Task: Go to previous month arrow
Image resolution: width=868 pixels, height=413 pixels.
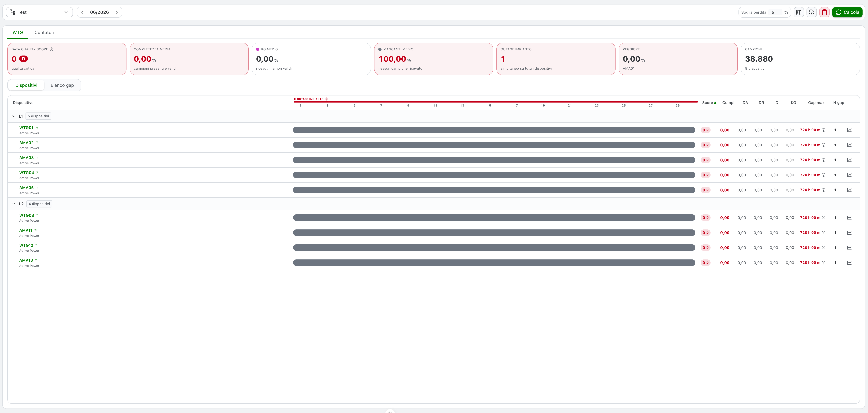Action: pyautogui.click(x=82, y=12)
